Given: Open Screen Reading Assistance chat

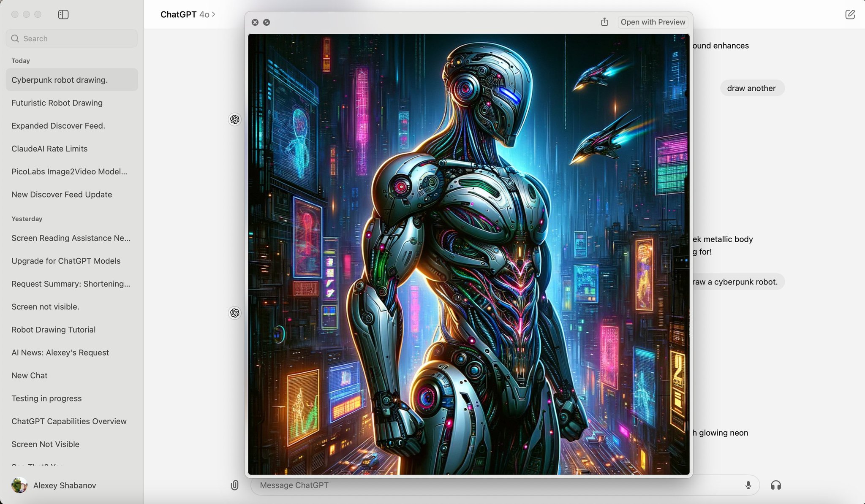Looking at the screenshot, I should (x=72, y=238).
